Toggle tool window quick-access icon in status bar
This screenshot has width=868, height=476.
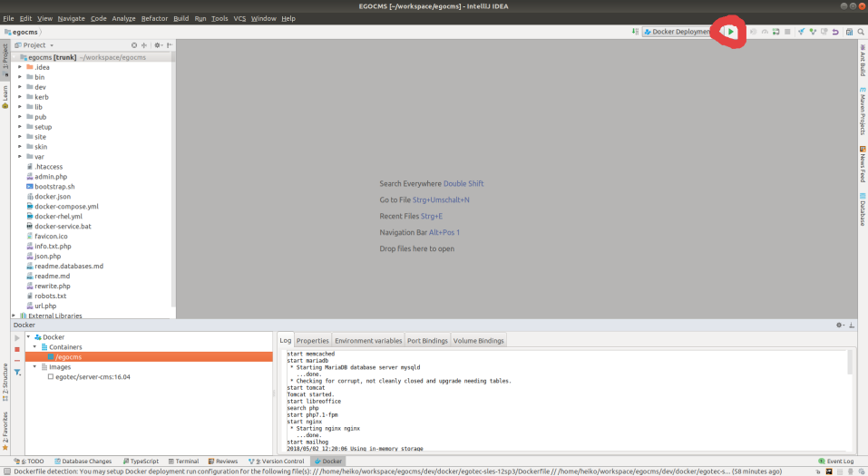pyautogui.click(x=6, y=471)
